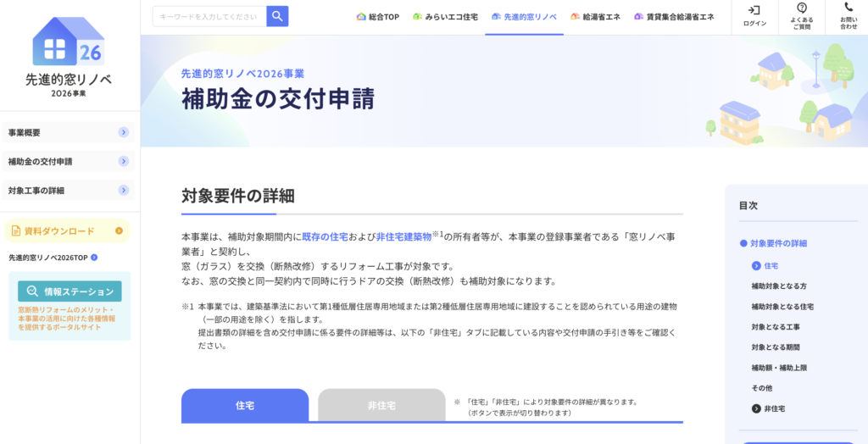
Task: Jump to 補助額・補助上限 in 目次
Action: (779, 368)
